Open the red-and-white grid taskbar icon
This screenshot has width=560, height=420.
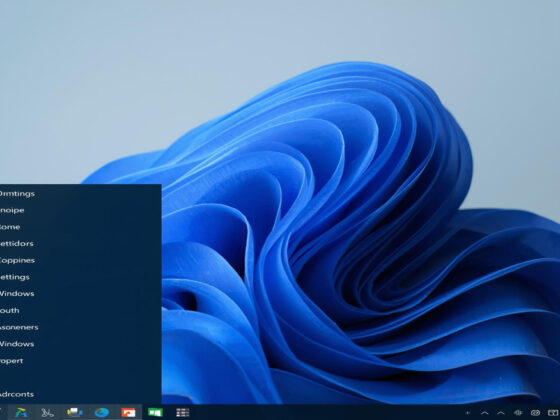[182, 412]
